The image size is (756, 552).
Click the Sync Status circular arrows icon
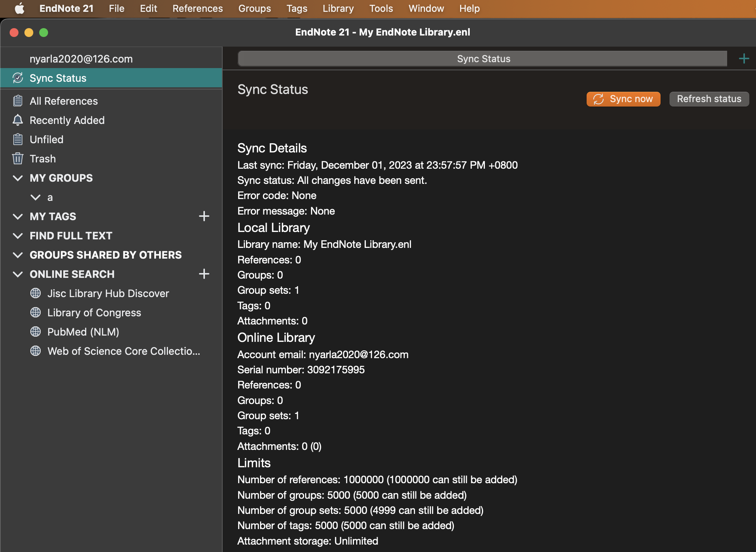tap(18, 78)
